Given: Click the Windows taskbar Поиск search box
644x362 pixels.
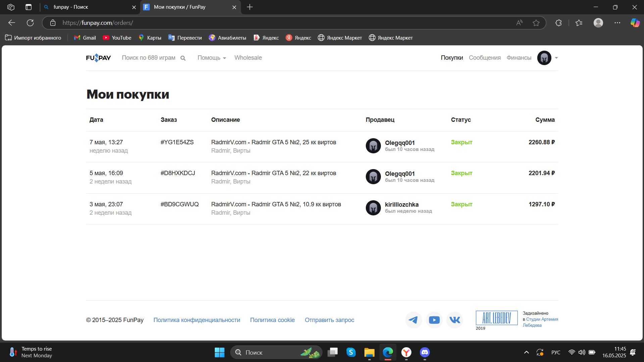Looking at the screenshot, I should click(276, 352).
